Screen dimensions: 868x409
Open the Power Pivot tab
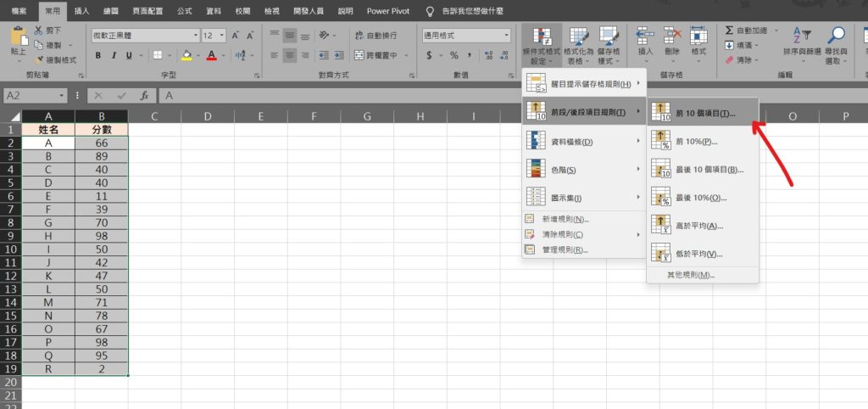click(388, 11)
